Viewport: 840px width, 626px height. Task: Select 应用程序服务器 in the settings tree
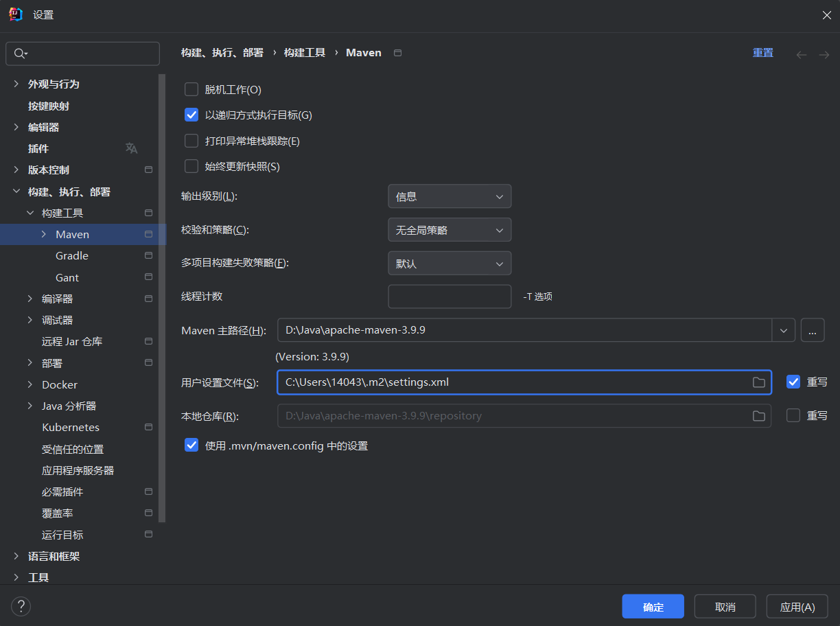coord(78,470)
